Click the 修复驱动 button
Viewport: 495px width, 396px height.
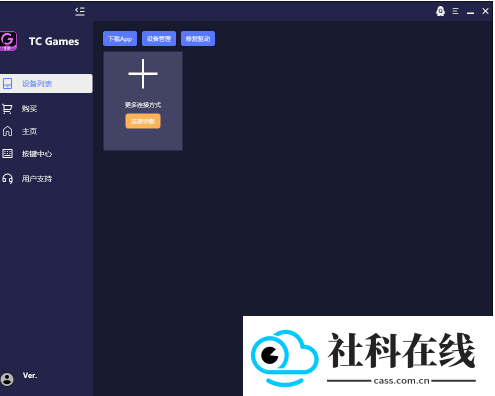coord(198,39)
